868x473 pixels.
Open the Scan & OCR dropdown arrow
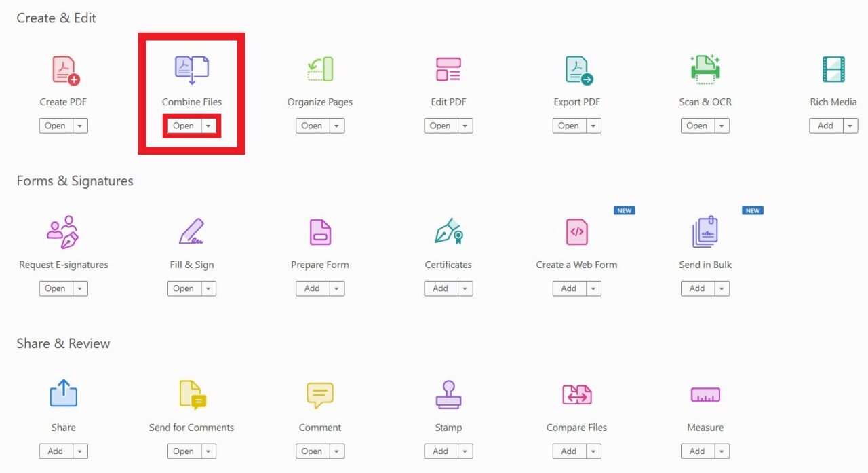coord(722,126)
